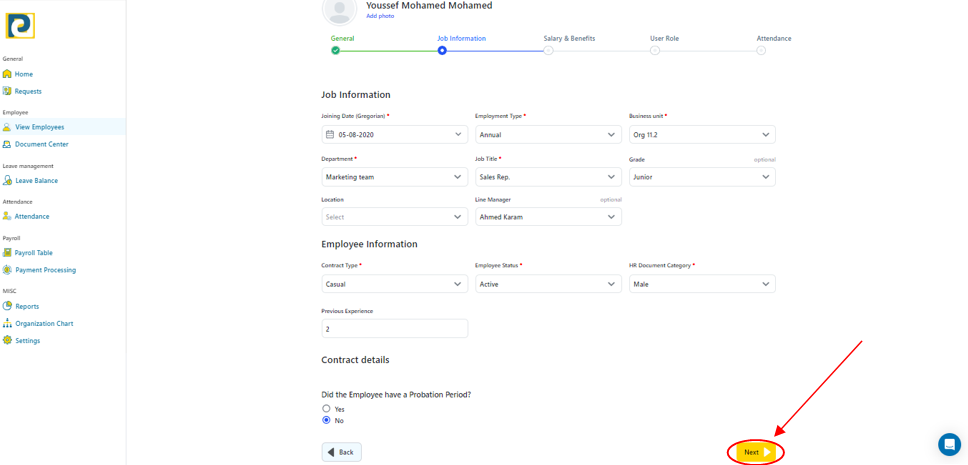Click the Document Center icon
Viewport: 968px width, 465px height.
click(7, 144)
